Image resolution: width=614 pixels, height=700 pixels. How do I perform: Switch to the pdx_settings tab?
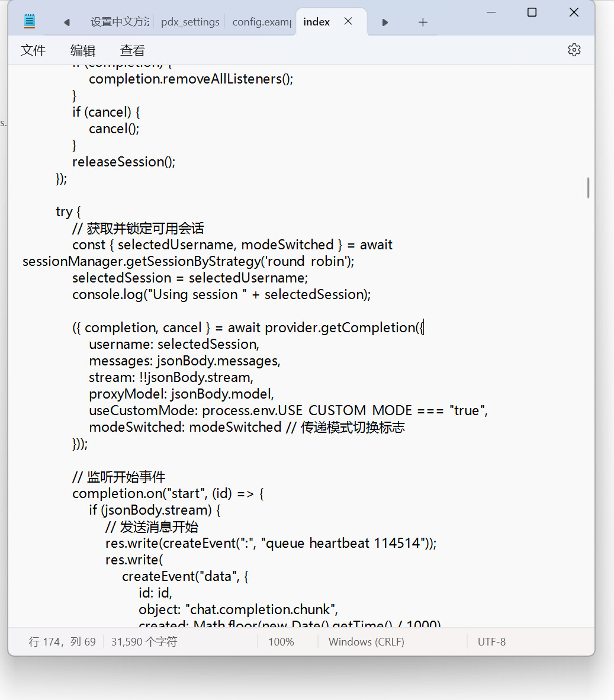coord(190,22)
